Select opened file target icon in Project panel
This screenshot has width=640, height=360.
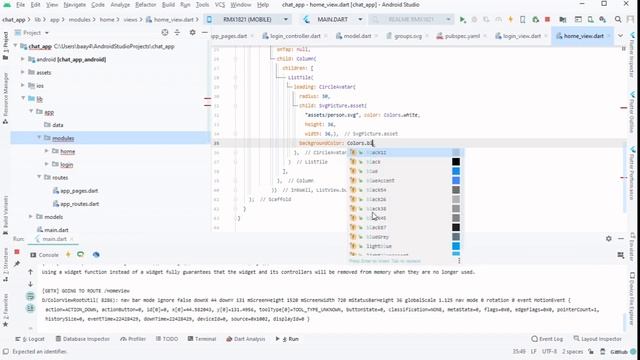(164, 33)
